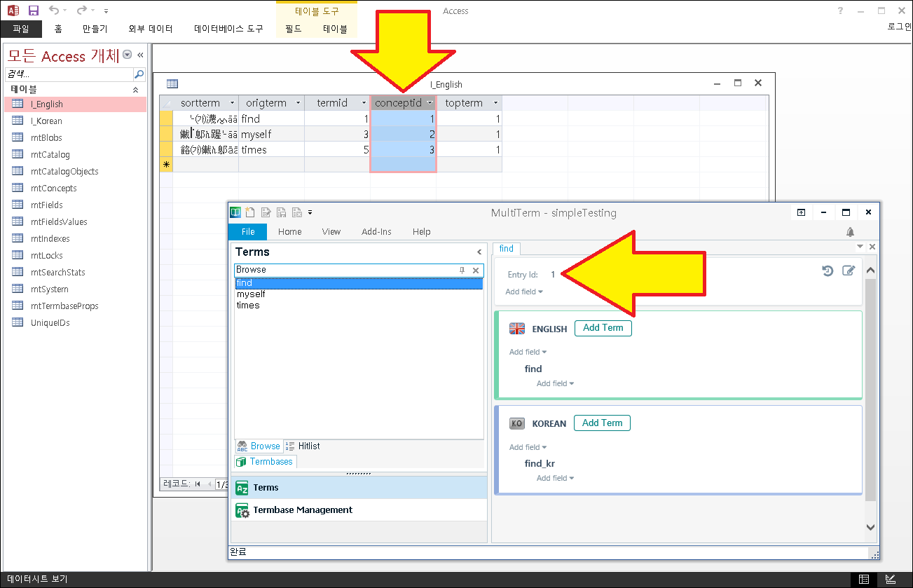Switch to datasheet view icon in Access status bar
The height and width of the screenshot is (588, 913).
pos(864,580)
